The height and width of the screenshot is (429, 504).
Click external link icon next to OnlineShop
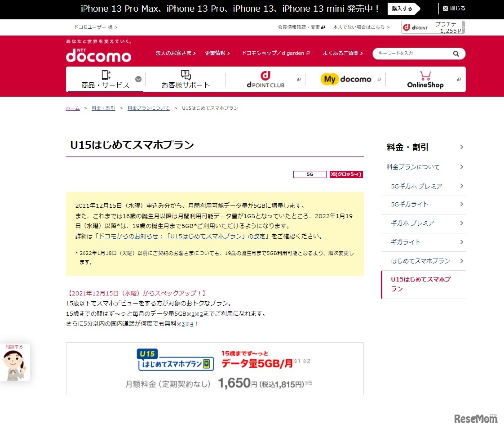pyautogui.click(x=459, y=80)
